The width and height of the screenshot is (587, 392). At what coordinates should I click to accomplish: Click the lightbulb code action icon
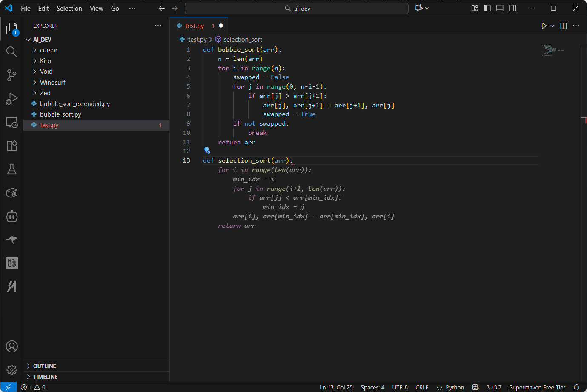(207, 150)
